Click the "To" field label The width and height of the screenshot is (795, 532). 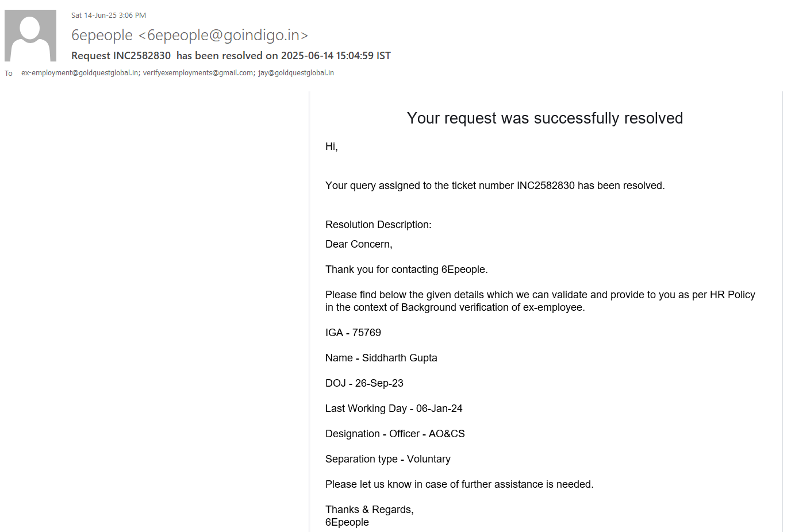(9, 74)
